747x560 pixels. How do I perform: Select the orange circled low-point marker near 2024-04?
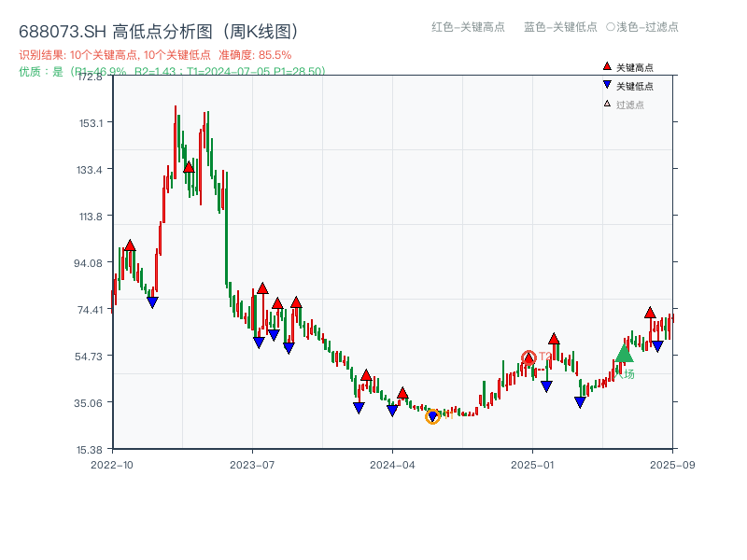[x=434, y=416]
